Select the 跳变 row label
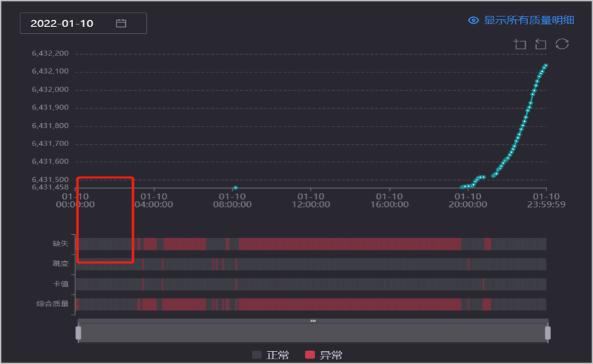Screen dimensions: 593x364 pos(61,263)
